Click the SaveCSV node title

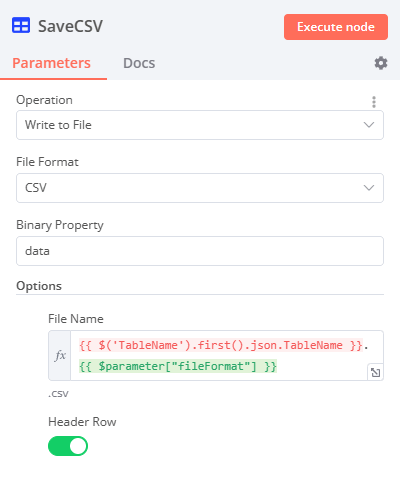[x=70, y=26]
